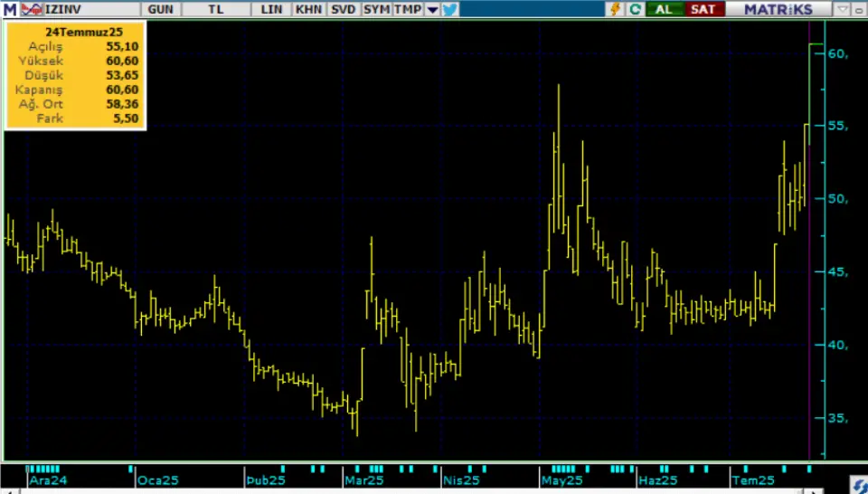Toggle the TMP button
The image size is (868, 494).
408,9
